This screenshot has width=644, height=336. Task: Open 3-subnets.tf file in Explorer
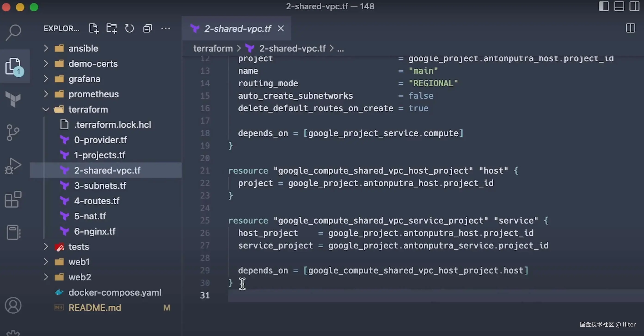pos(100,186)
